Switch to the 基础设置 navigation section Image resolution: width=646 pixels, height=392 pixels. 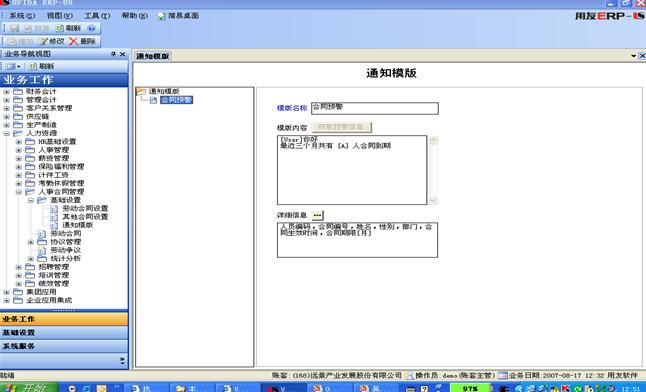click(x=64, y=332)
